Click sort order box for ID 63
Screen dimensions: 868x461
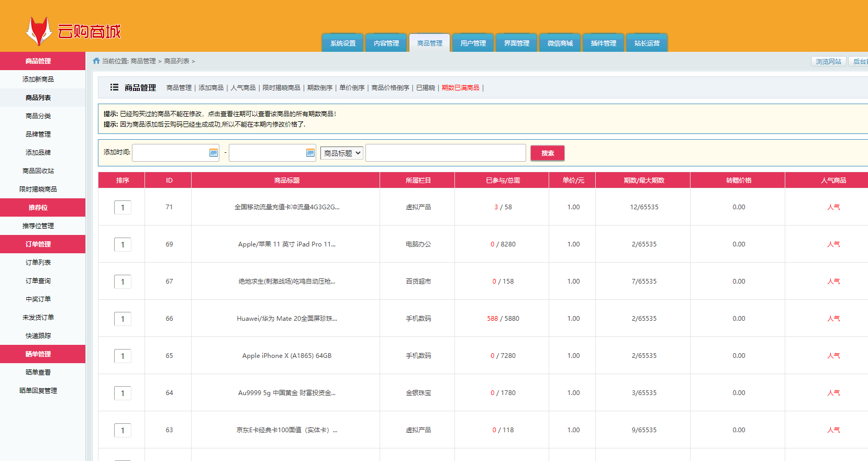tap(123, 430)
